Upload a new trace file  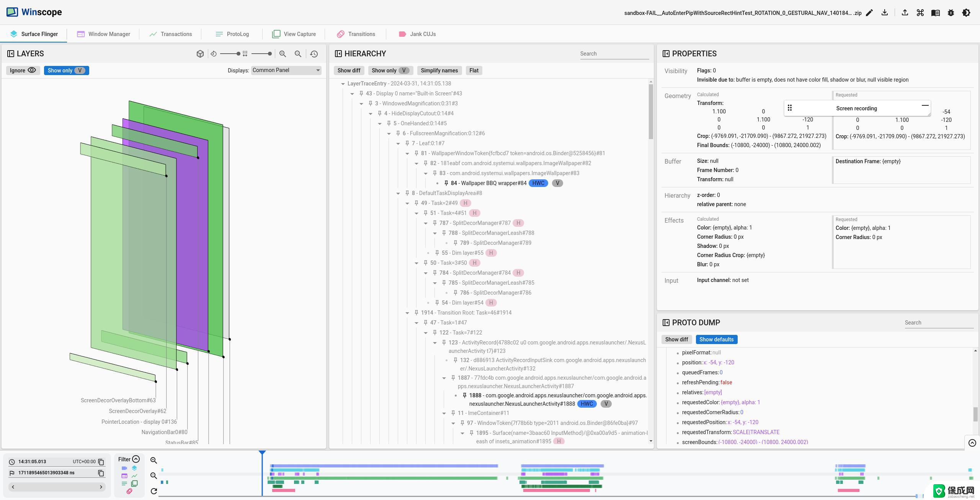point(905,13)
